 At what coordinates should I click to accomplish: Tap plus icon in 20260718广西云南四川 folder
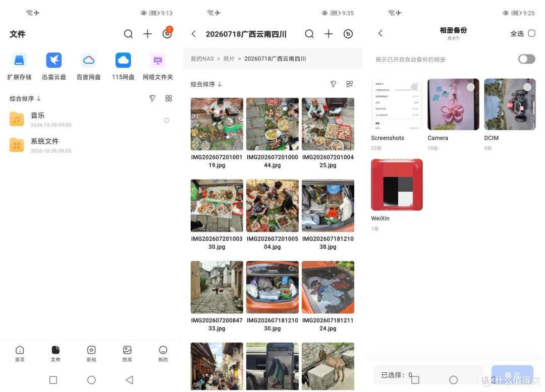point(329,34)
